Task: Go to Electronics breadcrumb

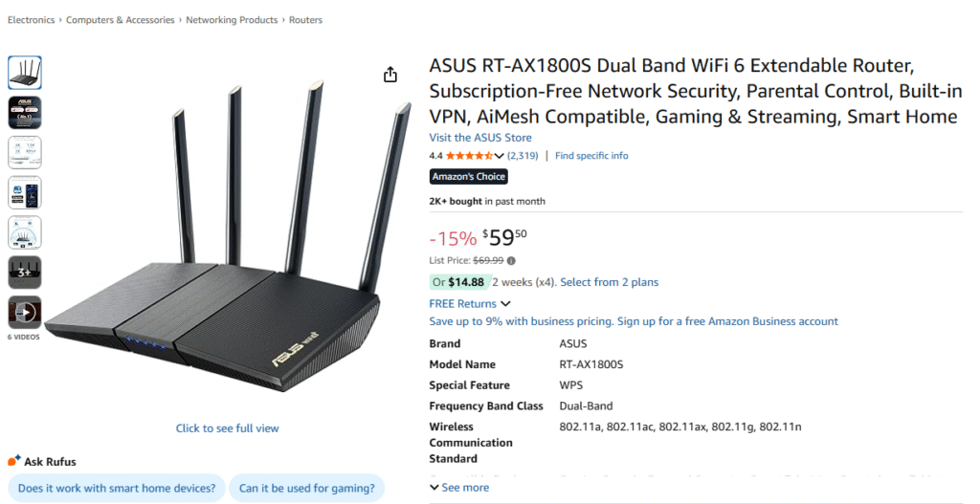Action: tap(31, 20)
